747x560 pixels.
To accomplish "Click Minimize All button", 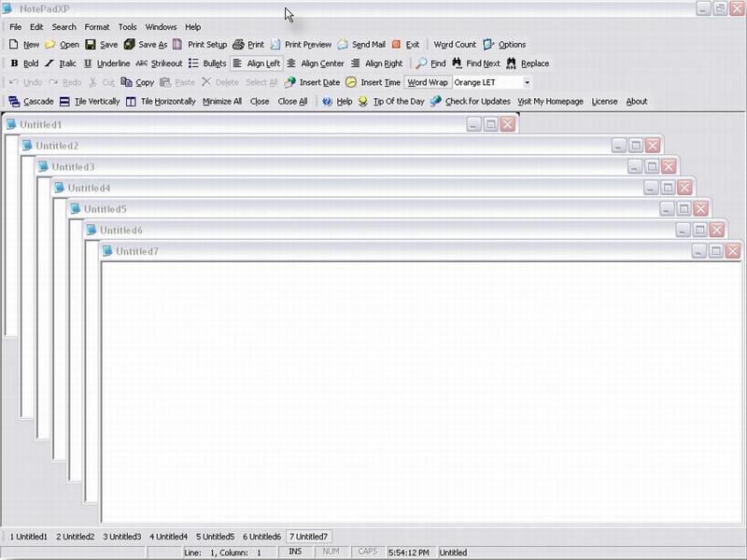I will click(222, 102).
